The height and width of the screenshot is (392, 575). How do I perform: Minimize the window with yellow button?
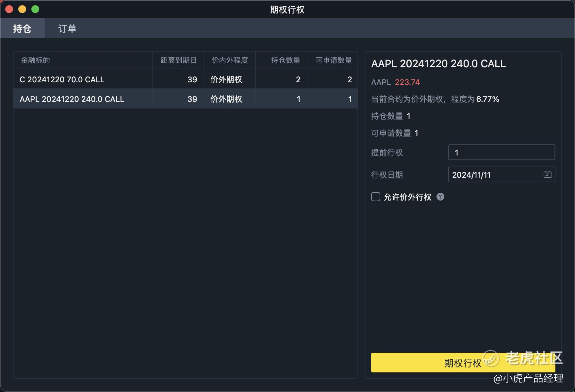click(22, 9)
